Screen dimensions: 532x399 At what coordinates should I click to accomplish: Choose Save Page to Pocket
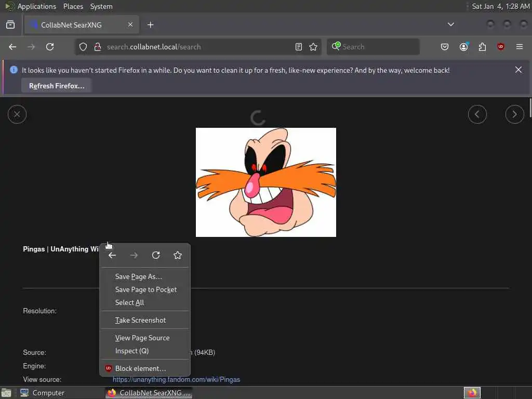pyautogui.click(x=145, y=289)
